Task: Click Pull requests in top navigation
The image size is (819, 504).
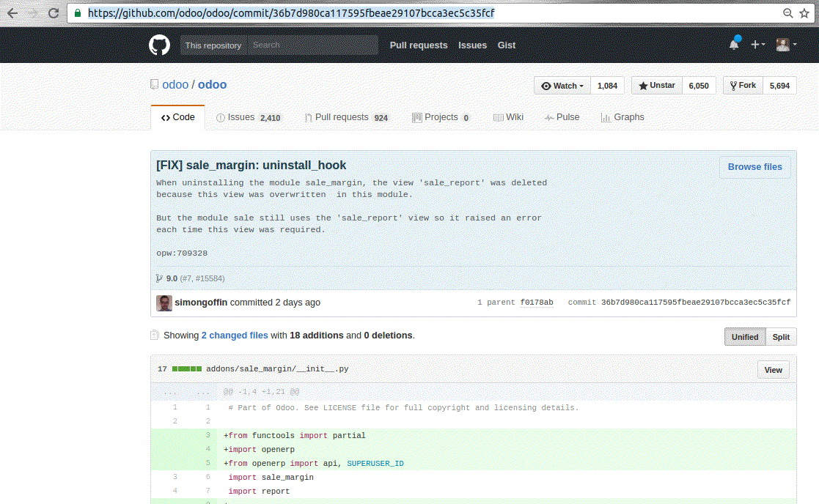Action: (x=419, y=45)
